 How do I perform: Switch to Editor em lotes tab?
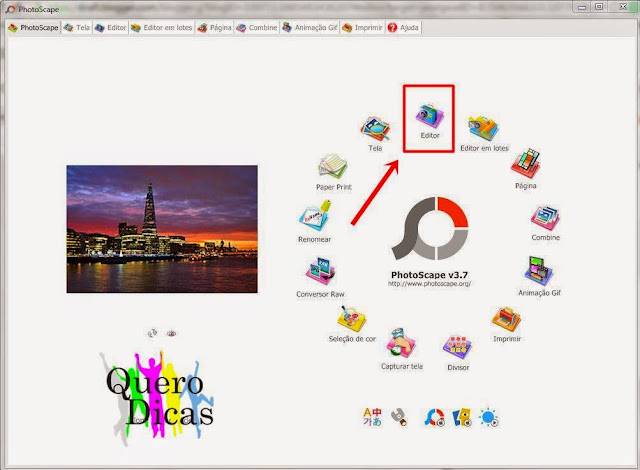coord(162,28)
